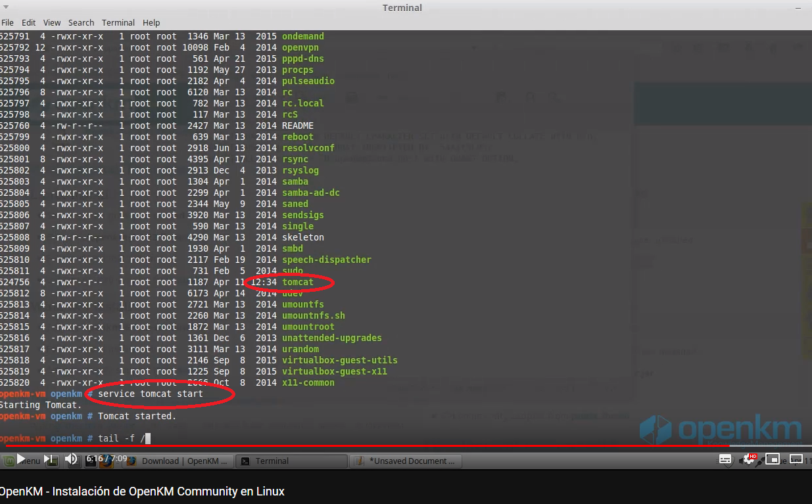Open the video settings gear
This screenshot has width=812, height=504.
(x=749, y=459)
